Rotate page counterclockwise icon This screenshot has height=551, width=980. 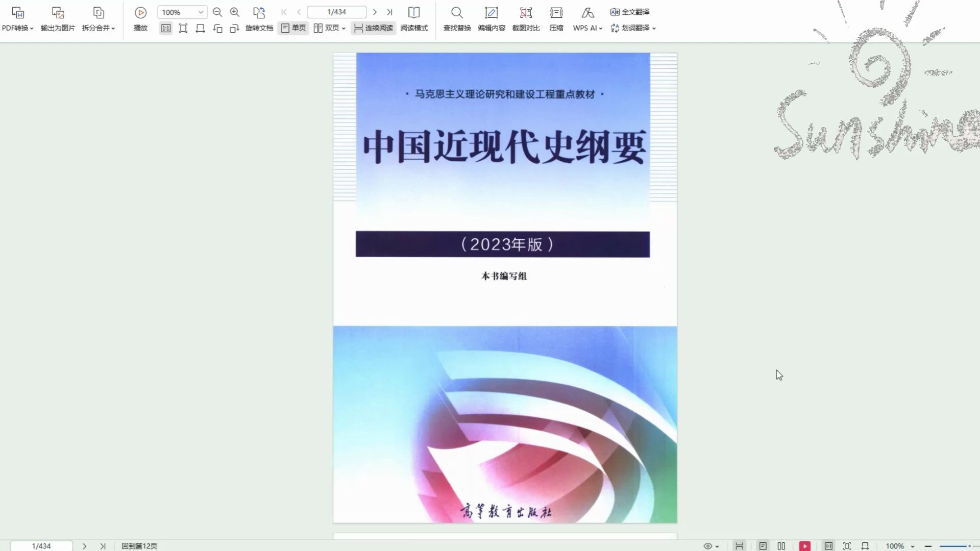[218, 29]
